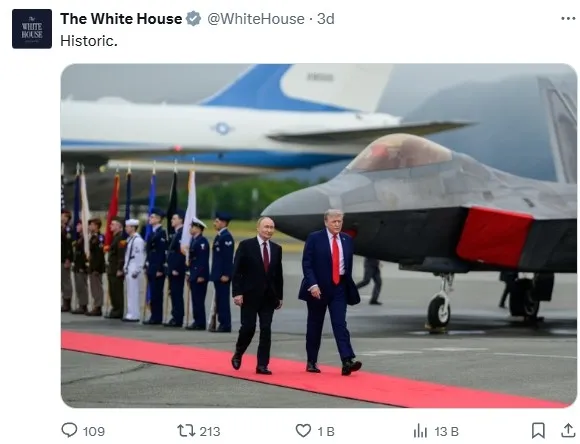Click the 'Historic.' tweet text
The height and width of the screenshot is (444, 580).
tap(89, 41)
